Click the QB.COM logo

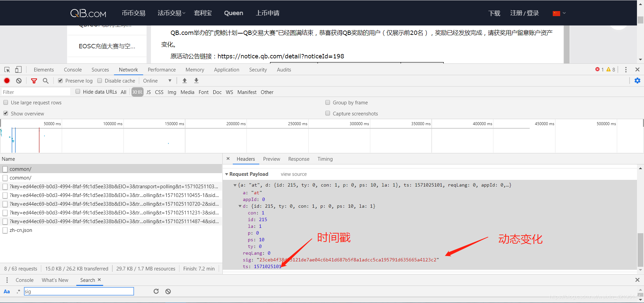(88, 13)
